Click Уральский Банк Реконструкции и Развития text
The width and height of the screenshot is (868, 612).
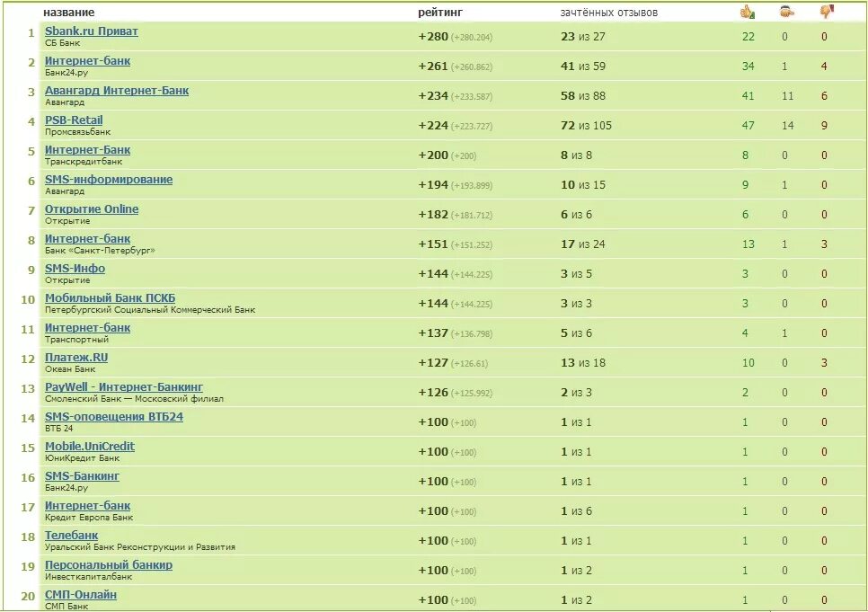click(x=140, y=547)
